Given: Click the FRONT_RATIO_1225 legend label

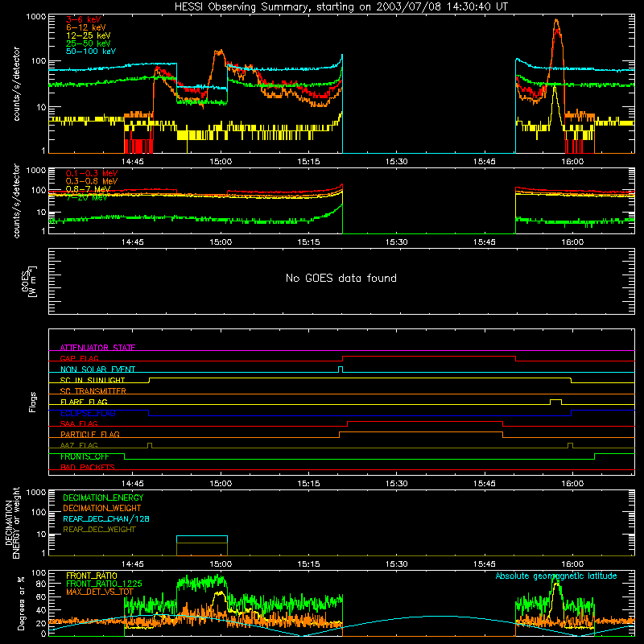Looking at the screenshot, I should click(104, 584).
